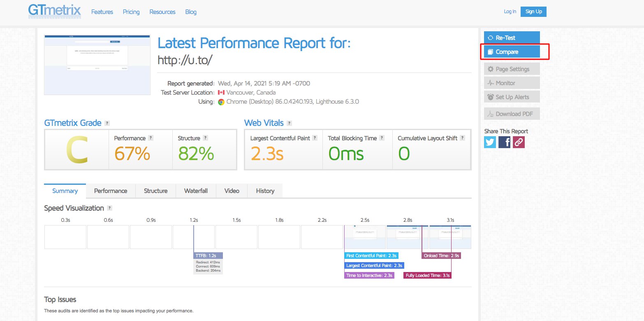Click the 0.3s filmstrip frame
This screenshot has height=321, width=644.
[65, 237]
